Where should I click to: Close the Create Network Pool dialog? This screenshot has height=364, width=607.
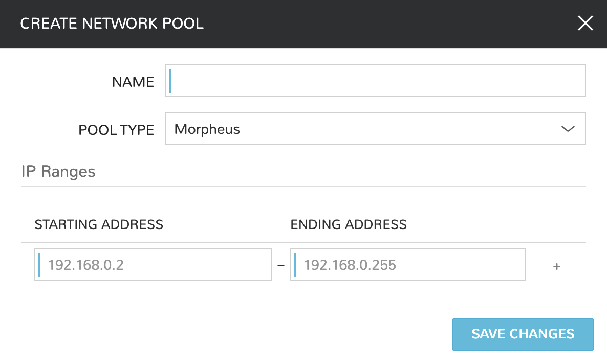click(x=585, y=24)
